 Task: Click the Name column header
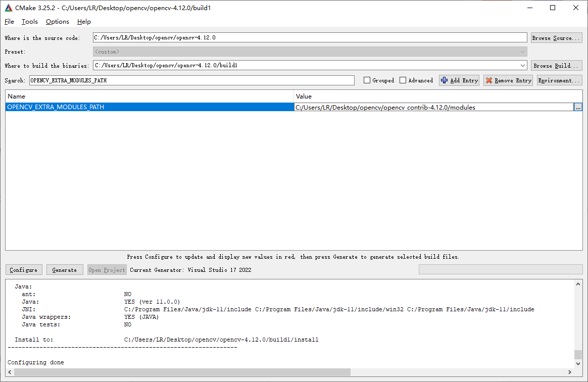149,97
